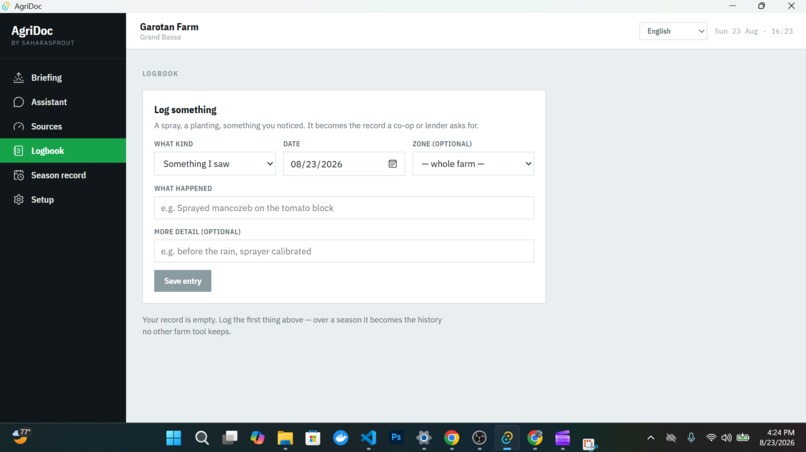This screenshot has width=806, height=452.
Task: Click the date field showing 08/23/2026
Action: point(343,164)
